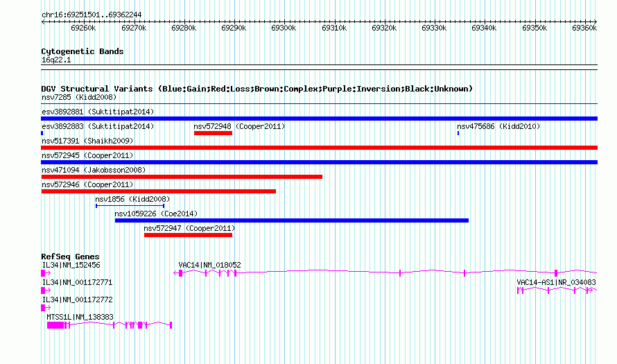
Task: Click the nsv475686 (Kidd2010) label
Action: click(x=498, y=126)
